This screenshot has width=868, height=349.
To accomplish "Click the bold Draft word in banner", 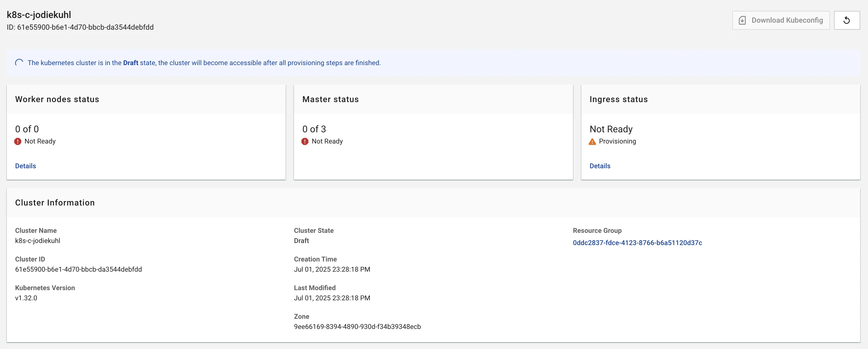I will point(131,63).
